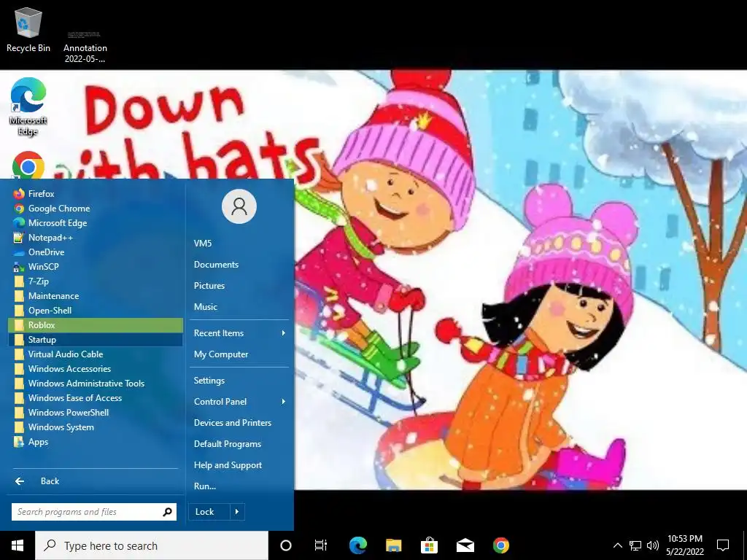Image resolution: width=747 pixels, height=560 pixels.
Task: Expand the Startup folder
Action: click(x=96, y=340)
